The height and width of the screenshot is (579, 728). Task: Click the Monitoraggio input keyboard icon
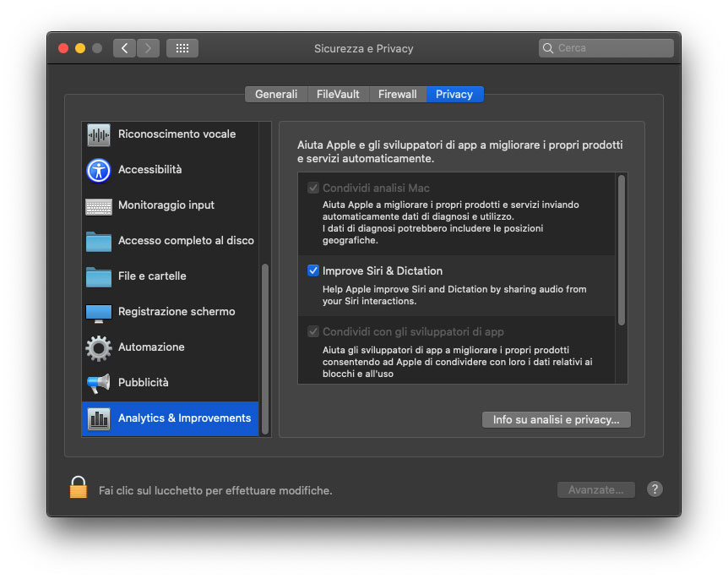pos(99,206)
